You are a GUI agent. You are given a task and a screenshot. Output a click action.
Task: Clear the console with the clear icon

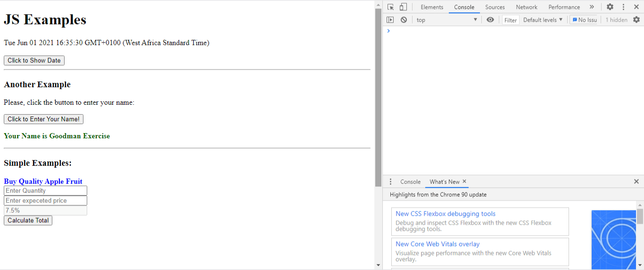(x=404, y=20)
